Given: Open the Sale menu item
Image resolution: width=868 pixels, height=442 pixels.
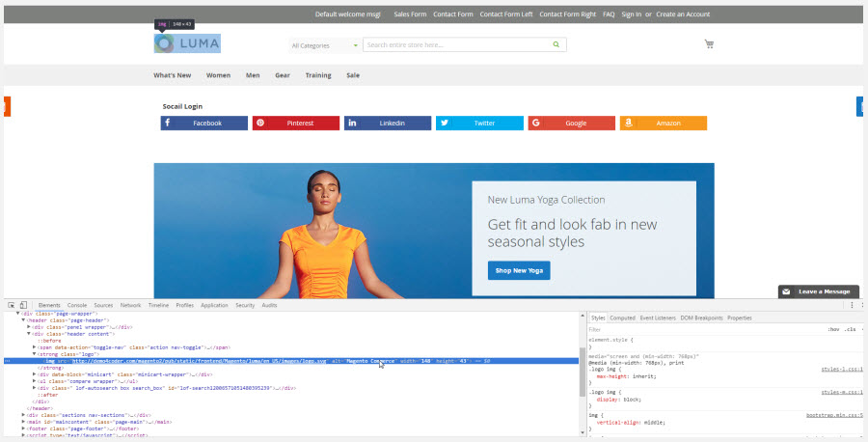Looking at the screenshot, I should (x=353, y=75).
